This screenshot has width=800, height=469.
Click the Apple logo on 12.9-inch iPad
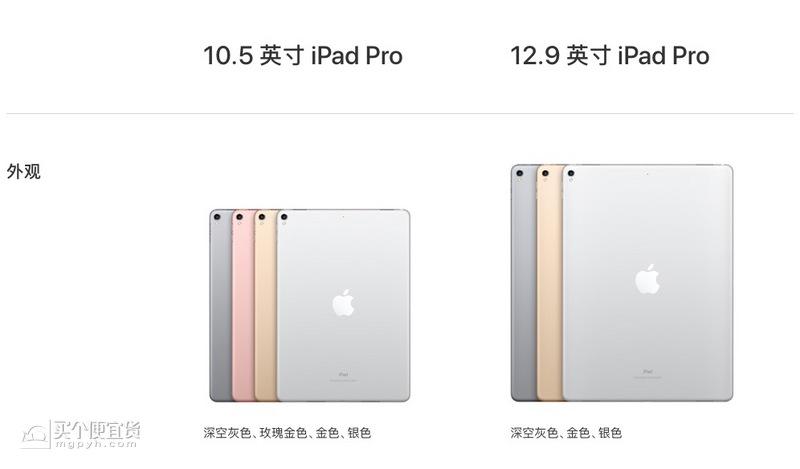(647, 279)
